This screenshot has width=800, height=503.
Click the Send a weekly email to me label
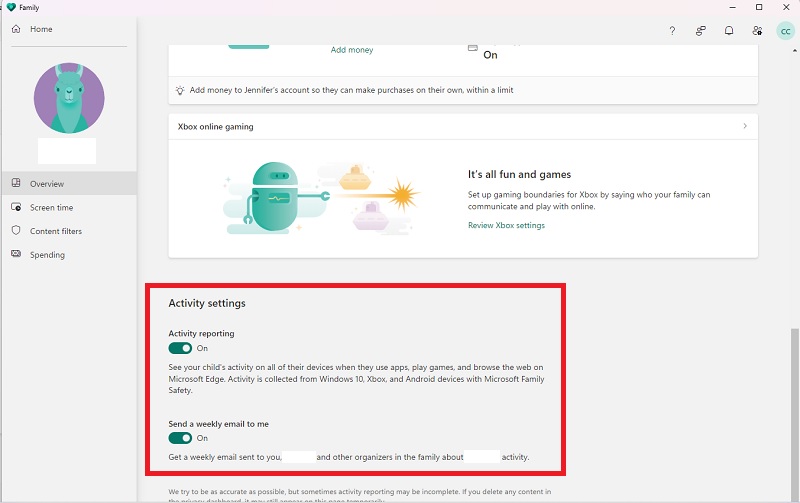pos(218,423)
